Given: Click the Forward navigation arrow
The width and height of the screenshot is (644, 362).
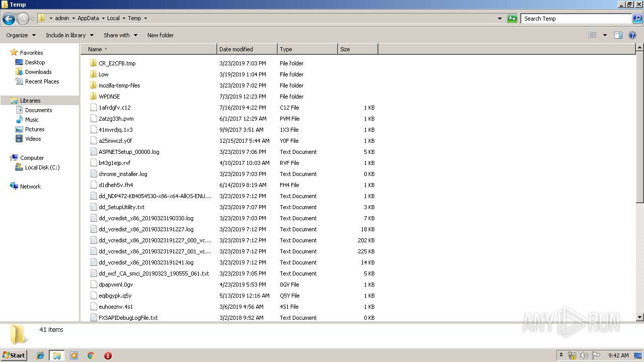Looking at the screenshot, I should coord(23,19).
